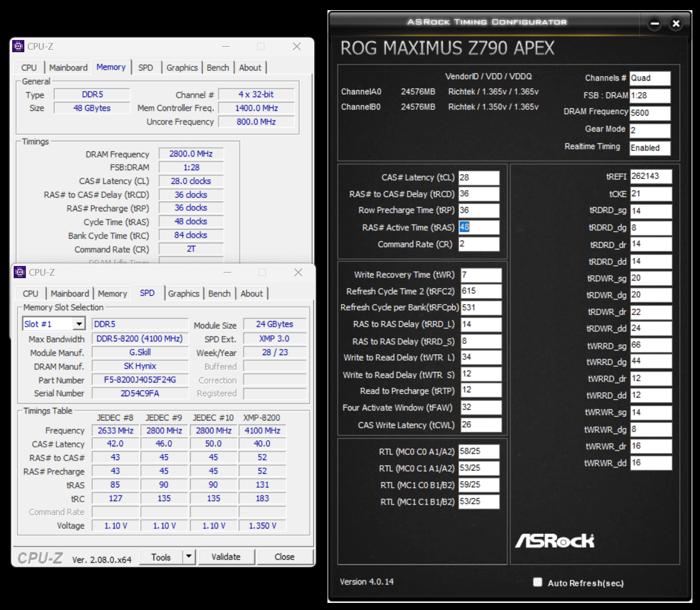The height and width of the screenshot is (610, 700).
Task: Click the Channels # field showing Quad
Action: 650,78
